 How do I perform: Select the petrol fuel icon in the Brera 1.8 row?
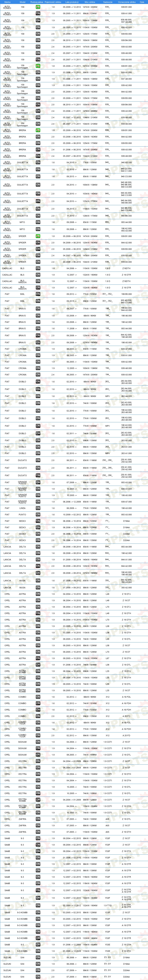(x=38, y=130)
